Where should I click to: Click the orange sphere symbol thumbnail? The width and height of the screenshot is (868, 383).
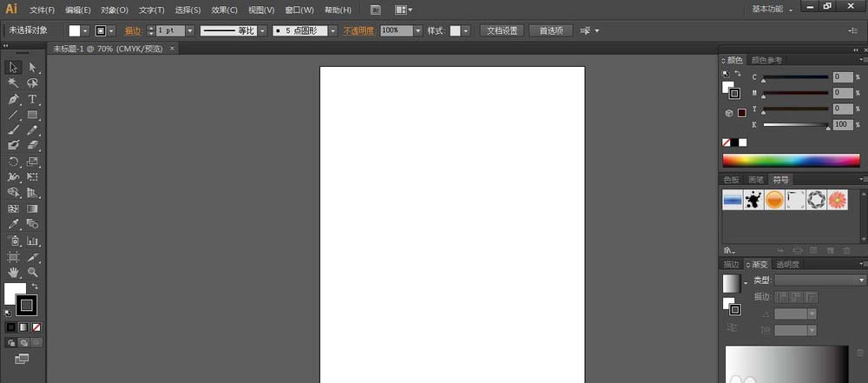click(774, 200)
